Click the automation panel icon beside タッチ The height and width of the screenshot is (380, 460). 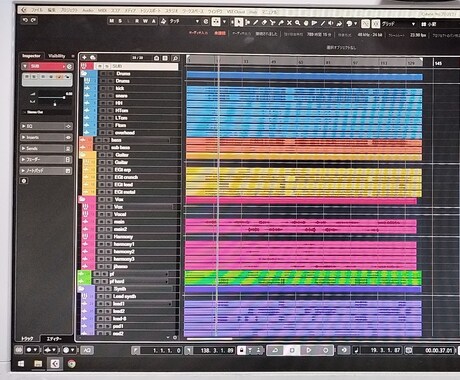[163, 21]
